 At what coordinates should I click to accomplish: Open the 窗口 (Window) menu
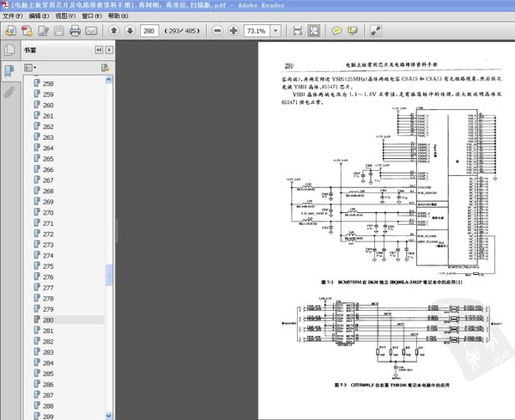[x=92, y=15]
